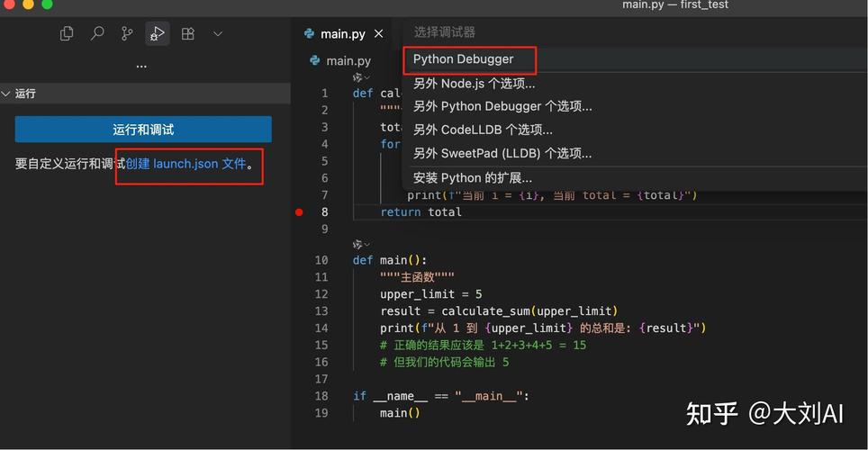
Task: Click the green macOS maximize button
Action: [x=47, y=4]
